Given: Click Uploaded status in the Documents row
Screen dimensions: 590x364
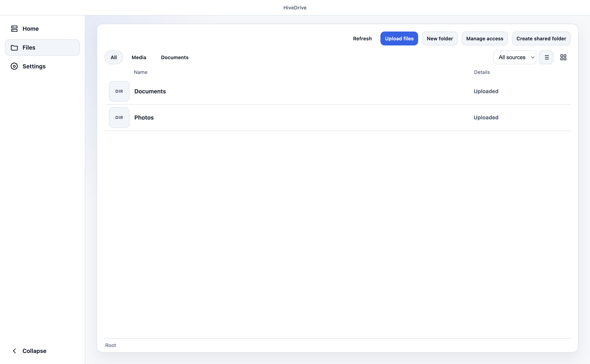Looking at the screenshot, I should pos(486,91).
